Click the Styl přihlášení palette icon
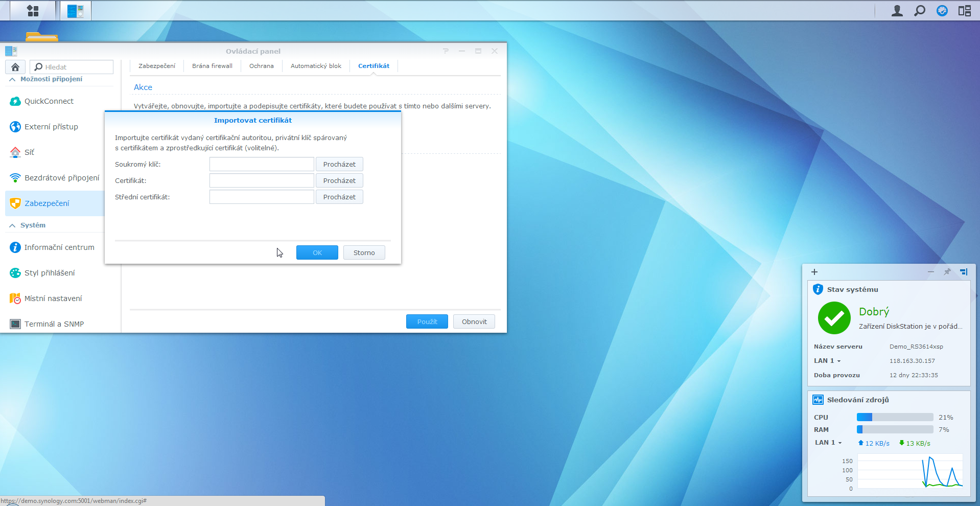The image size is (980, 506). 15,273
